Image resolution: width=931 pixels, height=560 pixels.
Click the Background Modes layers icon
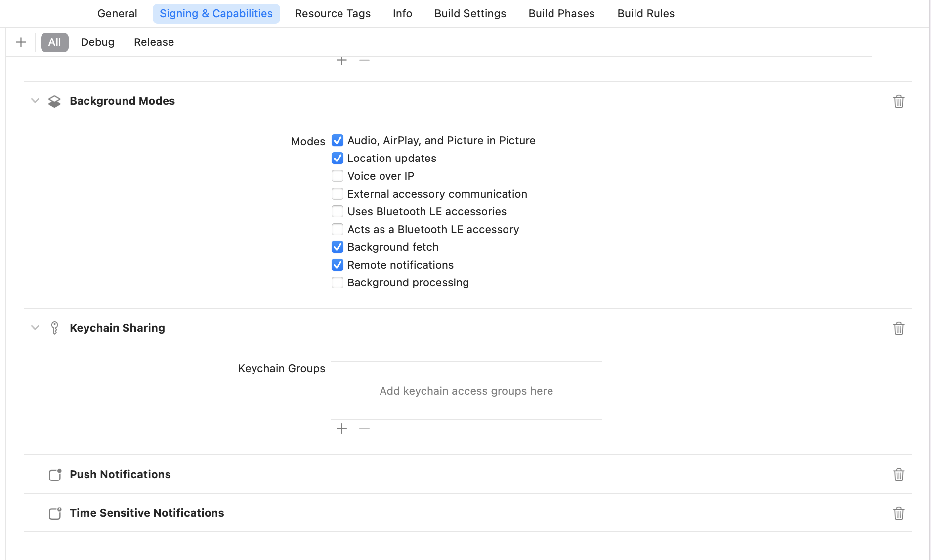tap(54, 101)
